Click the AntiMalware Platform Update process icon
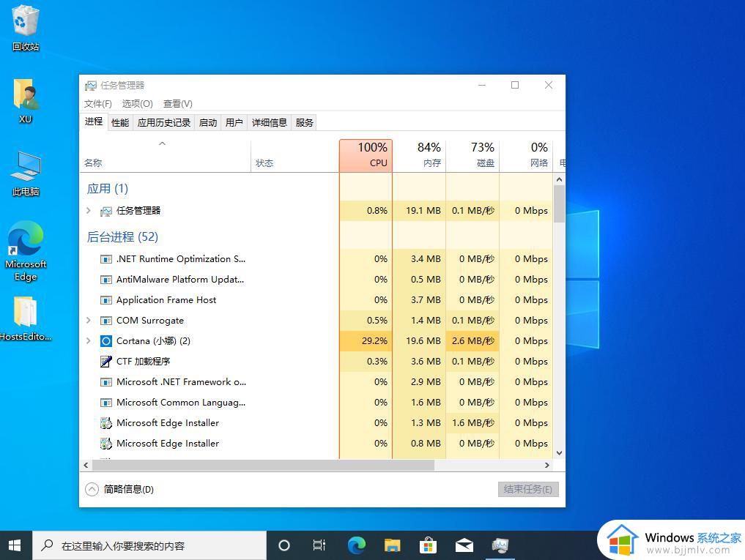745x560 pixels. (x=106, y=280)
